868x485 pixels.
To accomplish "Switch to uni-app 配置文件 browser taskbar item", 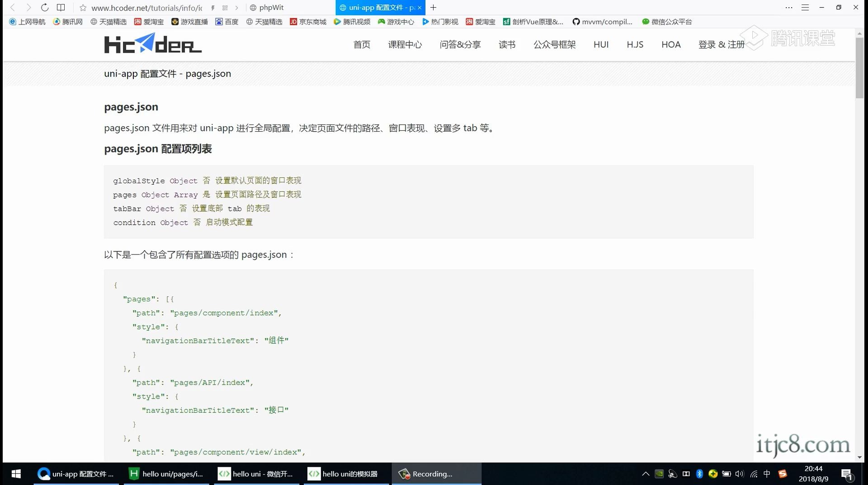I will click(x=76, y=474).
